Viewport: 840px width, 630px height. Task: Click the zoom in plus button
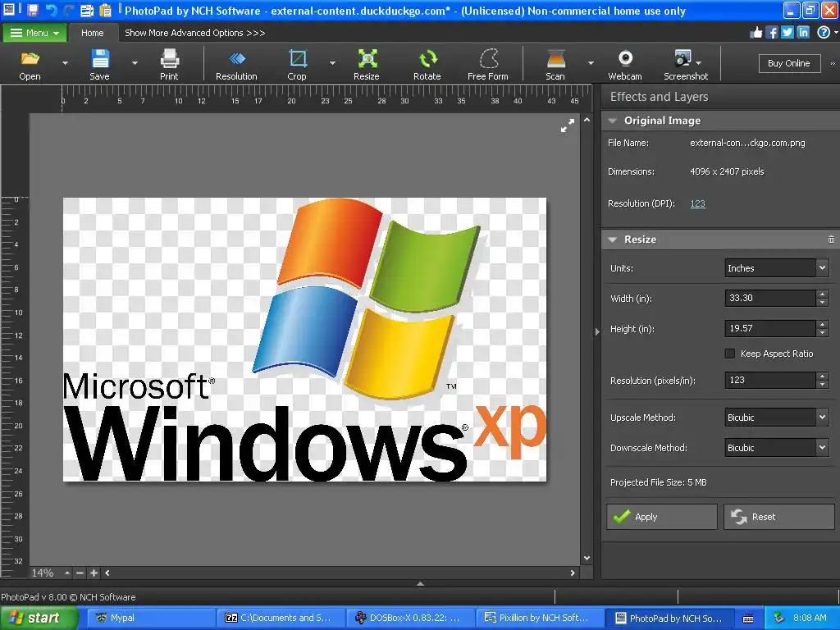94,573
